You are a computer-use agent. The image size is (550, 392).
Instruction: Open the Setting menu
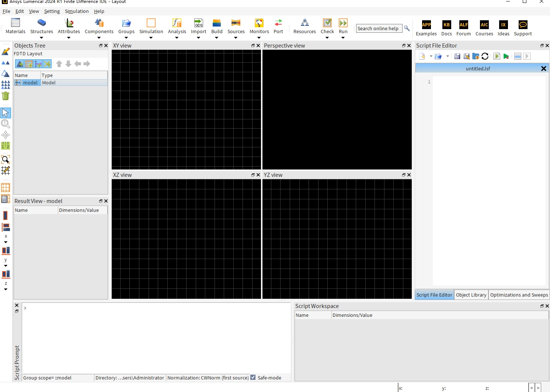click(52, 11)
